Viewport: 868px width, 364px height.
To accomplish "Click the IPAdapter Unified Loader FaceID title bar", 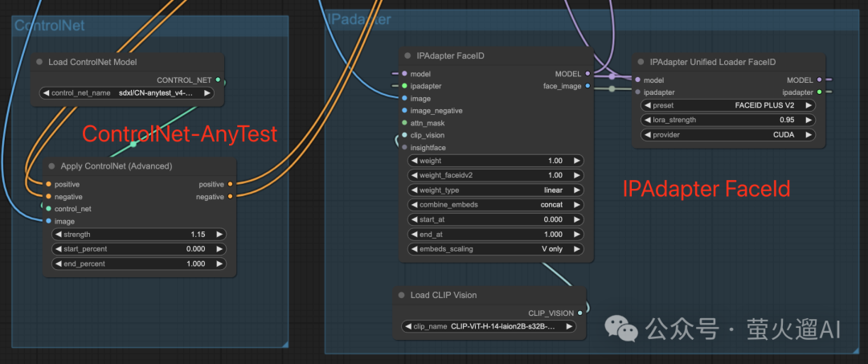I will [728, 62].
